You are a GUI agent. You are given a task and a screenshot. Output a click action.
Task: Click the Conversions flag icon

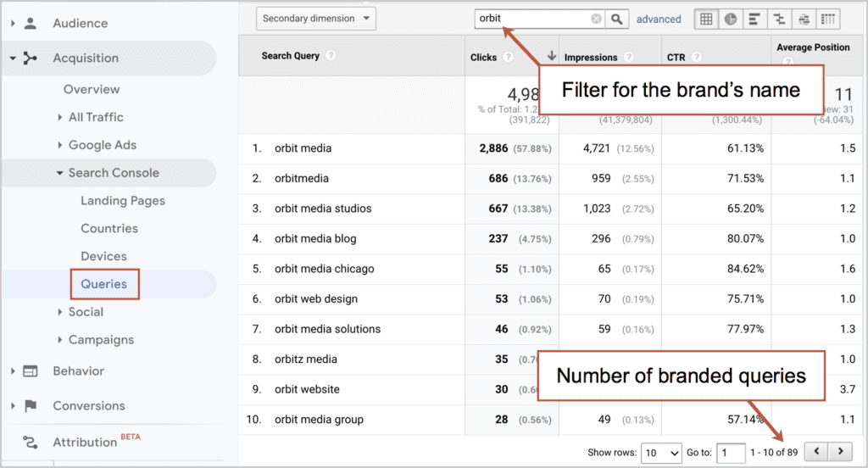31,406
